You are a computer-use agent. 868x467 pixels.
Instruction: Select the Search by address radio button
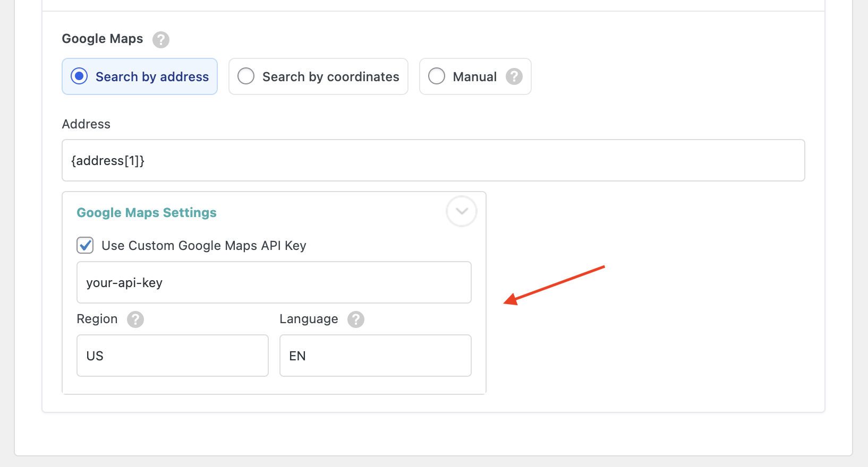coord(80,76)
